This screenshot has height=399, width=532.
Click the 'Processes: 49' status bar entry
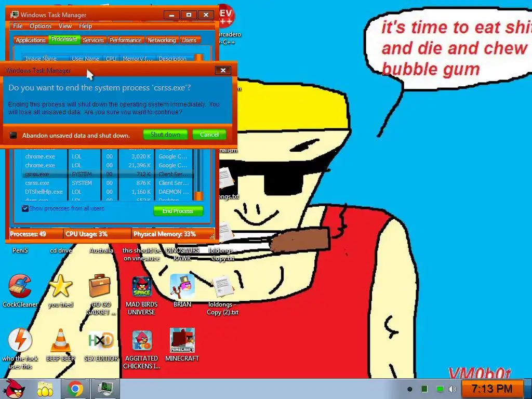(x=36, y=234)
